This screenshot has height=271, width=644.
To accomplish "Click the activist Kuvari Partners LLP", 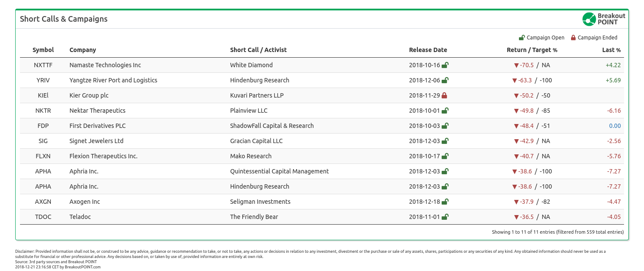I will pos(257,95).
